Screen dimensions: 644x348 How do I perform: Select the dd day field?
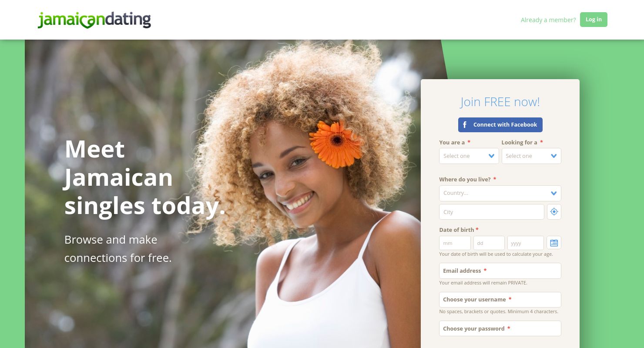[x=489, y=243]
